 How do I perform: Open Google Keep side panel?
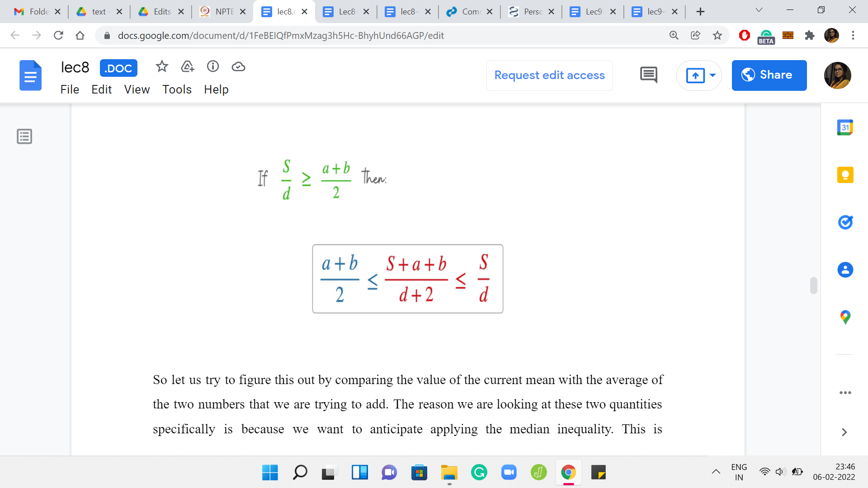[x=844, y=175]
